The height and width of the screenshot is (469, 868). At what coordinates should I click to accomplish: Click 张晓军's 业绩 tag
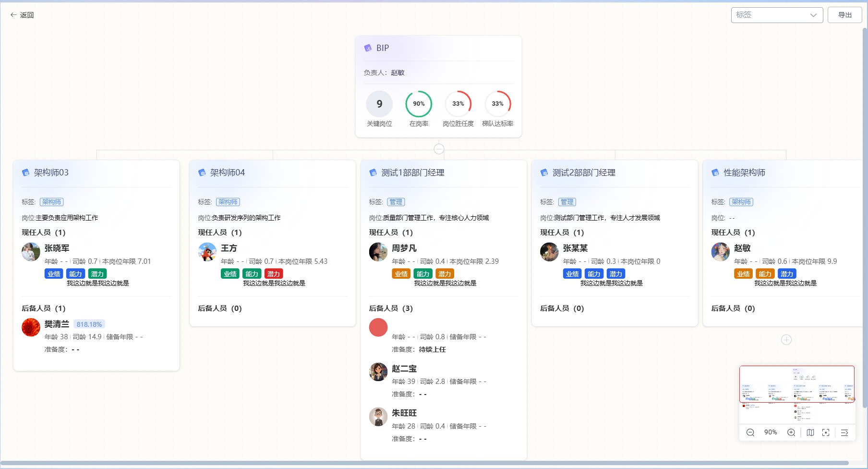coord(54,274)
